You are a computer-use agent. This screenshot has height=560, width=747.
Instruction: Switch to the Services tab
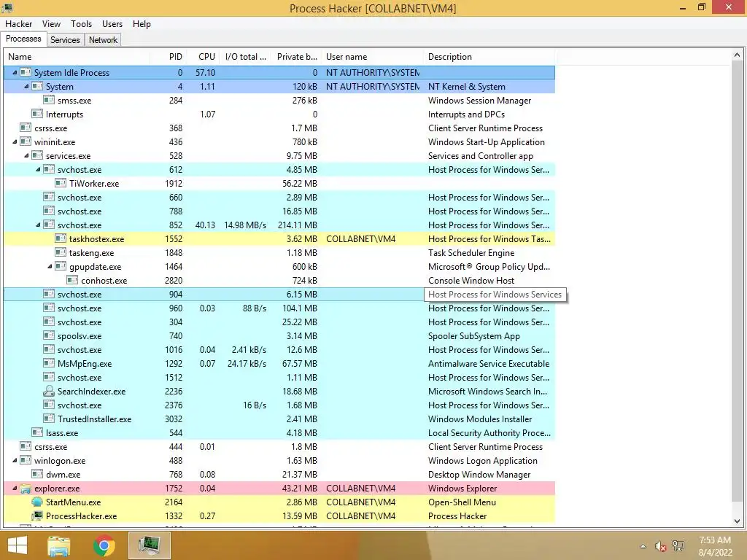tap(65, 40)
